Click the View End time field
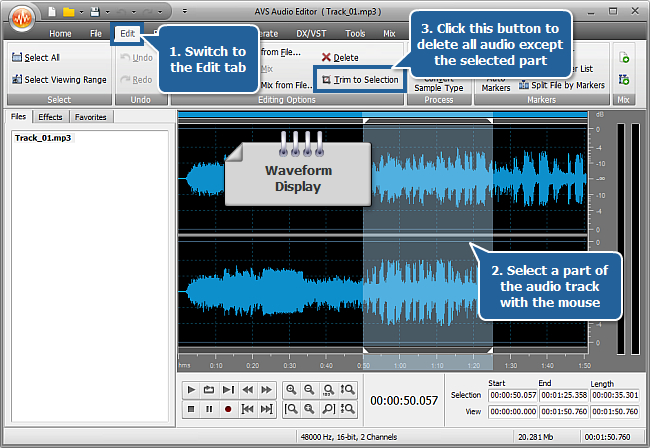Screen dimensions: 650x448 pos(564,412)
